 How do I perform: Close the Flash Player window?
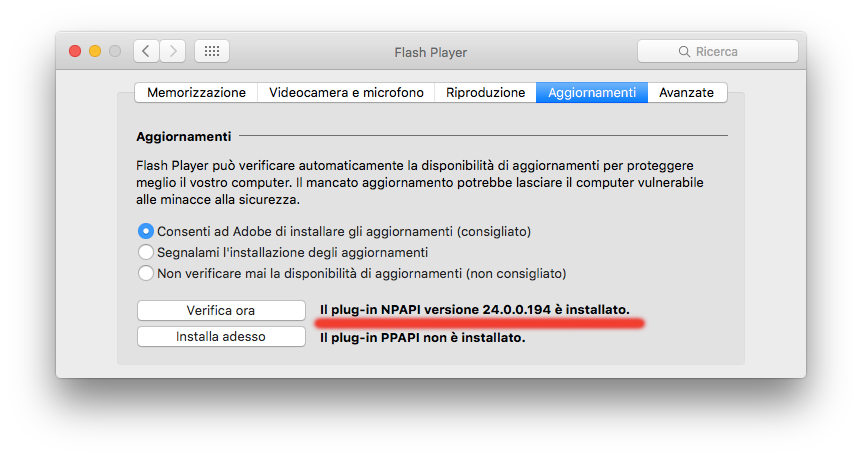click(x=75, y=51)
